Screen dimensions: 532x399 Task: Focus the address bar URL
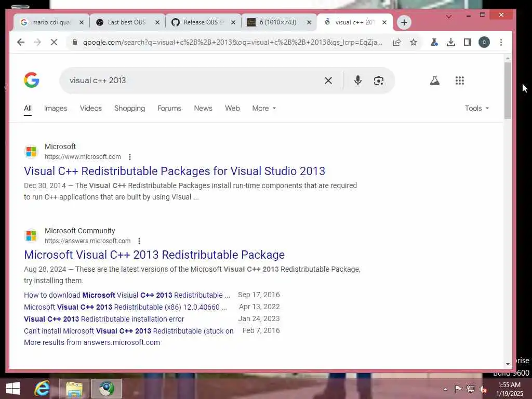[232, 42]
